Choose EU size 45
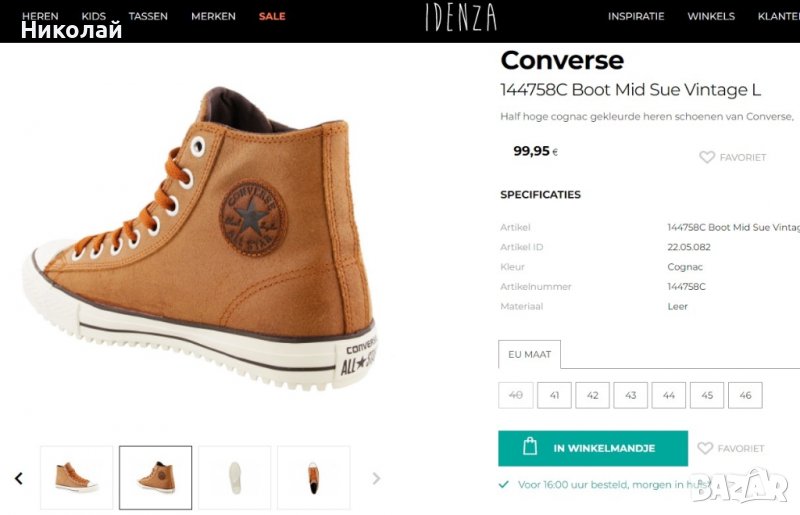 (707, 395)
